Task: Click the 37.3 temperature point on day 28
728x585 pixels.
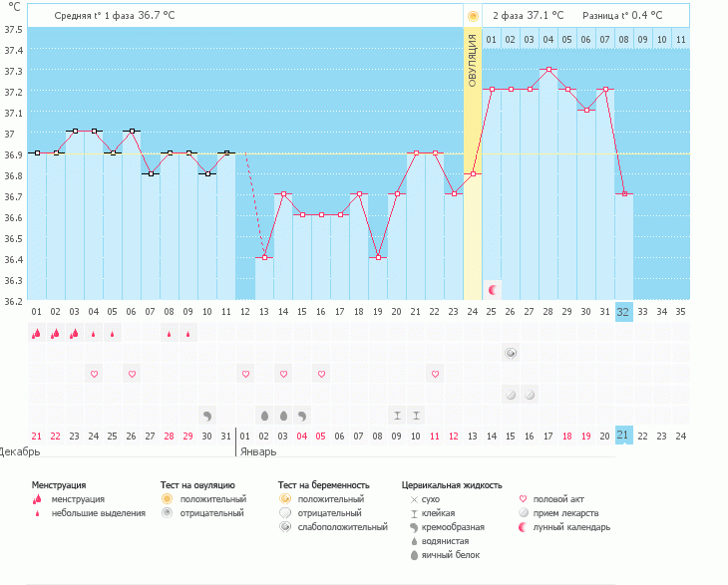Action: coord(548,69)
